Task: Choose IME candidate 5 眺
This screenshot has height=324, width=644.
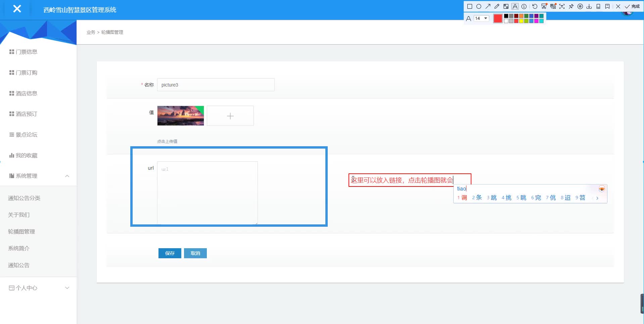Action: 521,198
